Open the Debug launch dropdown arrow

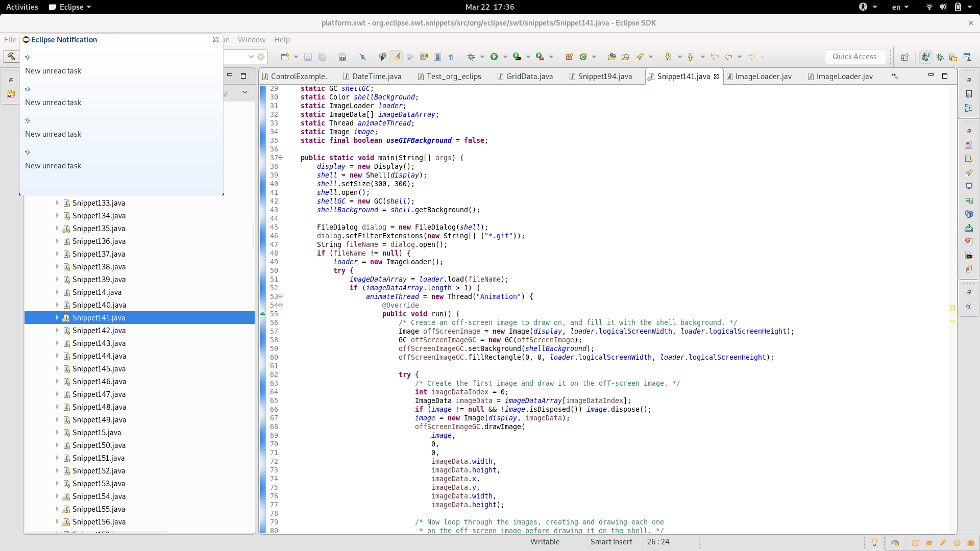pos(482,57)
